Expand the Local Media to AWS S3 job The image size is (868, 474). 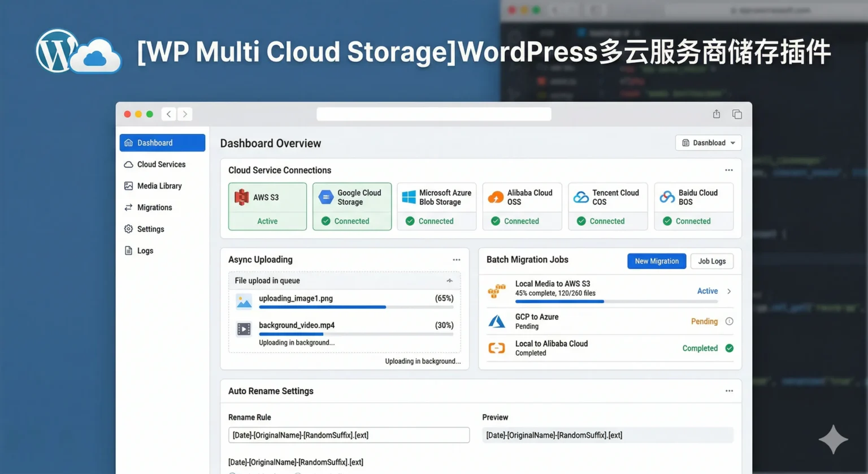[x=729, y=291]
